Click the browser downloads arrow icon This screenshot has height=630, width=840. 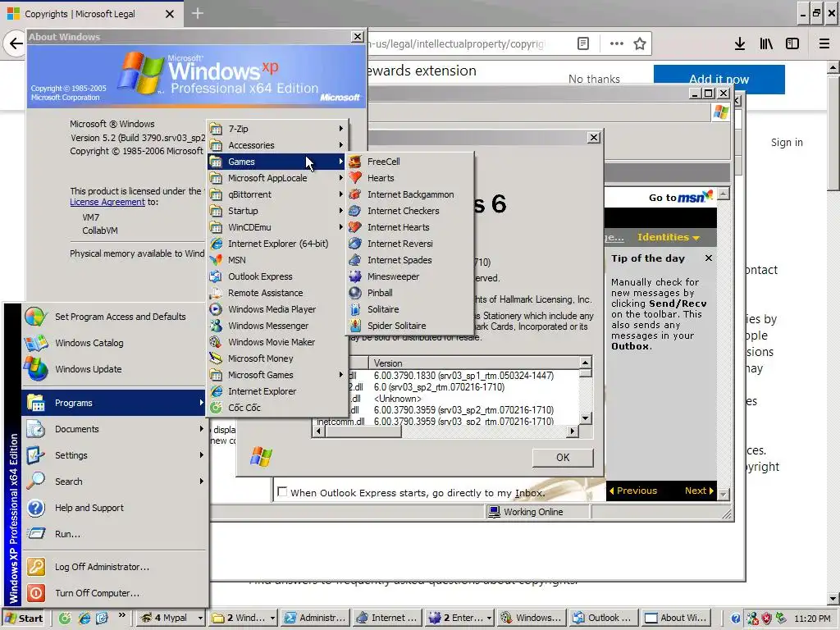740,44
